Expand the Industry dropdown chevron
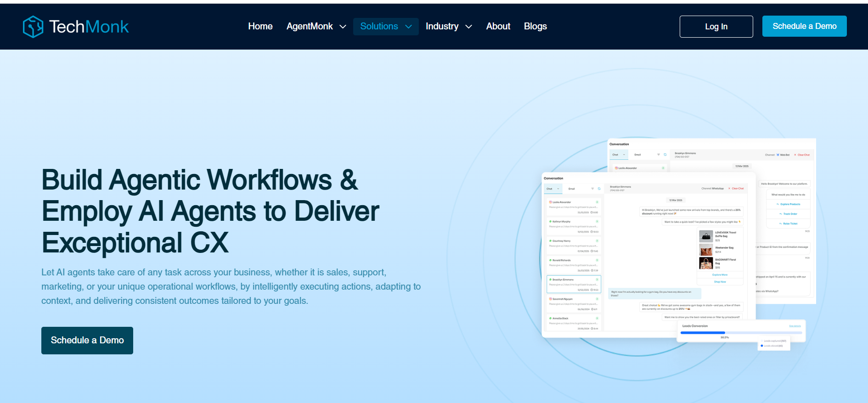This screenshot has height=403, width=868. [x=468, y=27]
